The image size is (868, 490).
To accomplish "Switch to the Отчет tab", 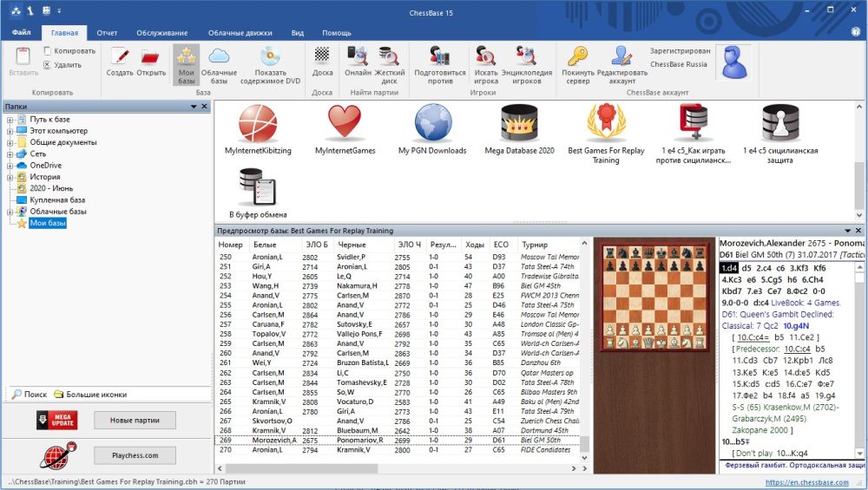I will (x=107, y=33).
